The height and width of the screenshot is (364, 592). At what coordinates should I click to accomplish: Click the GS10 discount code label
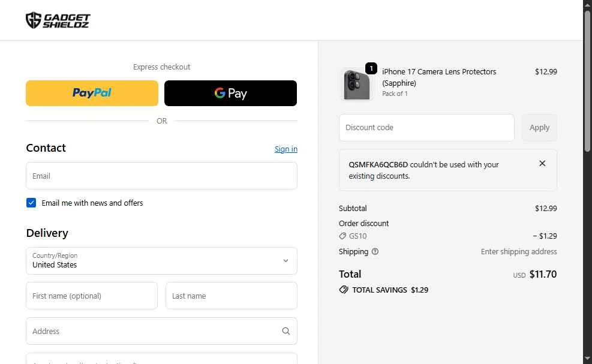click(x=357, y=236)
